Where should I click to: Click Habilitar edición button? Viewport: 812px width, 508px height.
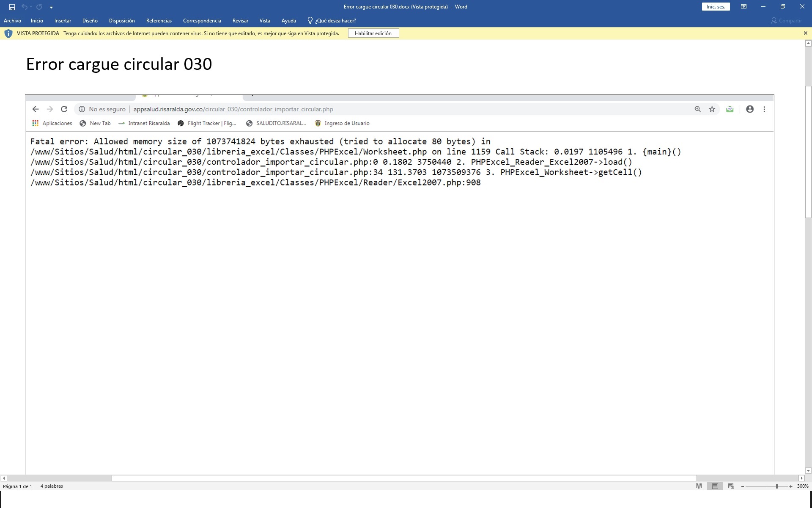373,33
